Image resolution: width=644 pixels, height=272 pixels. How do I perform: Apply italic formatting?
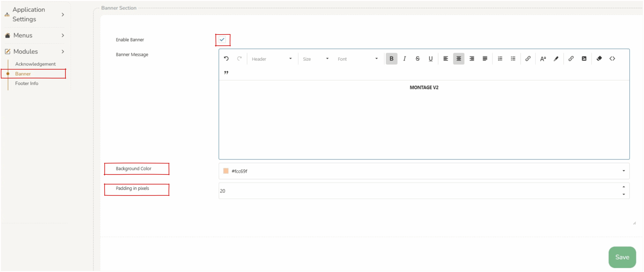pos(404,59)
